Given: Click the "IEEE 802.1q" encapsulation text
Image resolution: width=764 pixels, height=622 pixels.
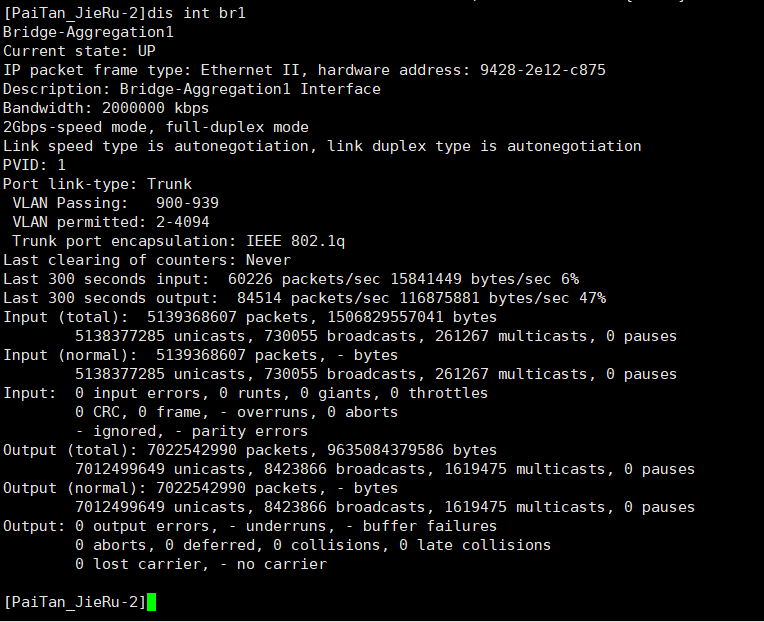Looking at the screenshot, I should 295,241.
